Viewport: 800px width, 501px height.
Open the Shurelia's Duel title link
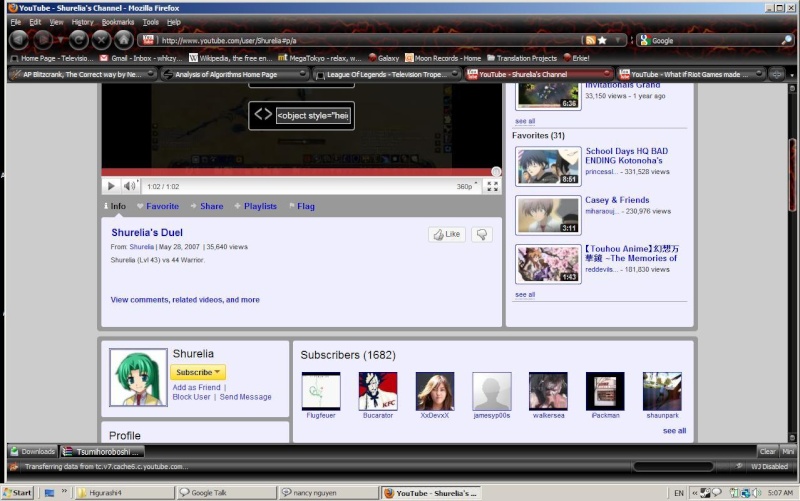pos(147,233)
